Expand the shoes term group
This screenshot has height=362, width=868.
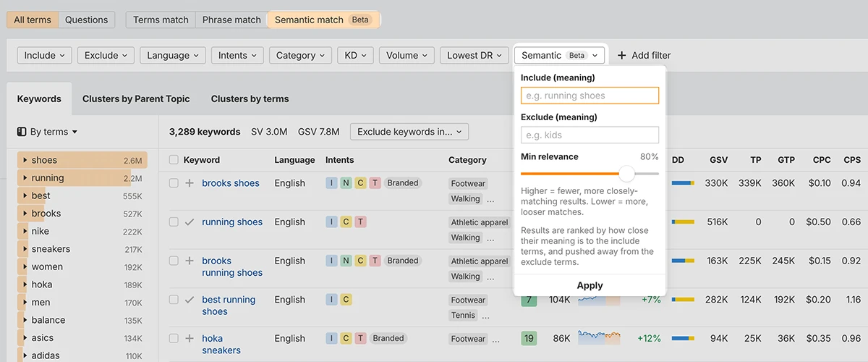pyautogui.click(x=25, y=160)
